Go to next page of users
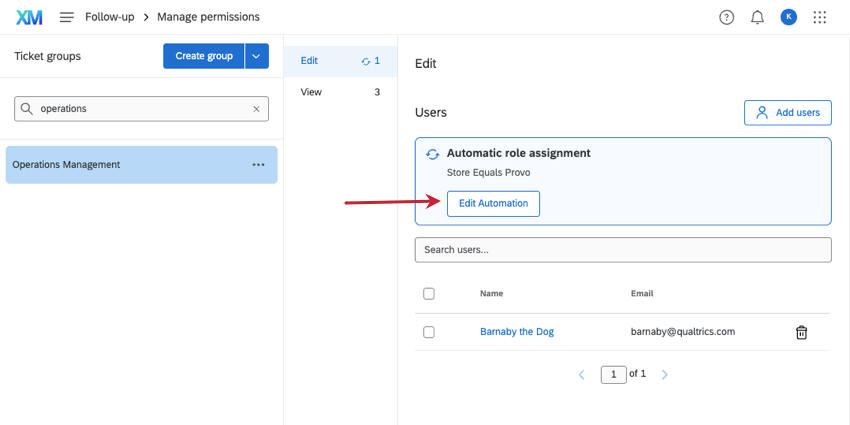 tap(665, 375)
